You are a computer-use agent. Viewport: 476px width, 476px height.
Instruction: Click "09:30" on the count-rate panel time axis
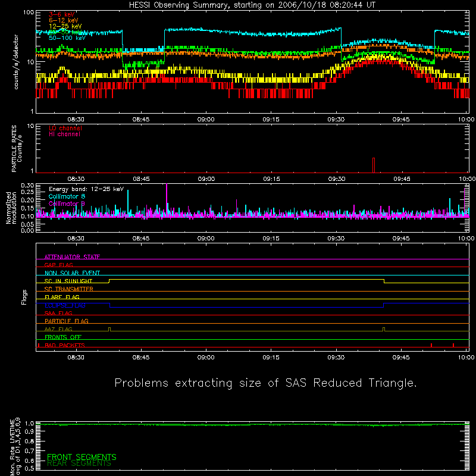coord(336,120)
